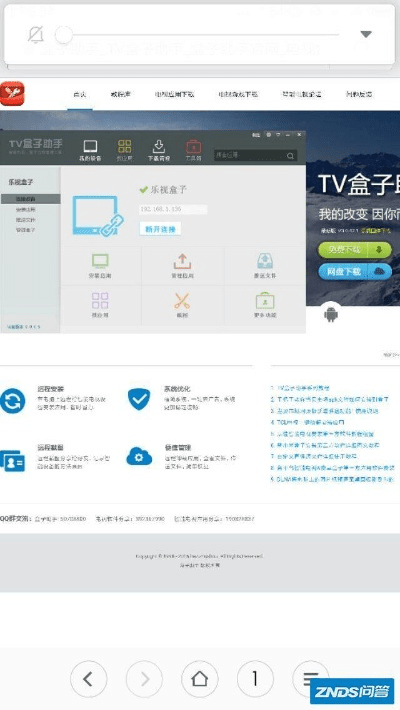Expand the volume panel dropdown arrow
Image resolution: width=400 pixels, height=710 pixels.
(x=366, y=34)
